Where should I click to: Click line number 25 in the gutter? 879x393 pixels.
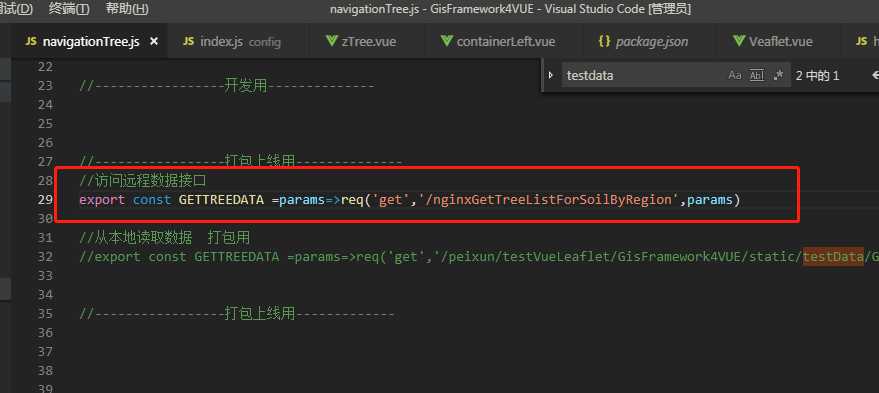click(45, 124)
